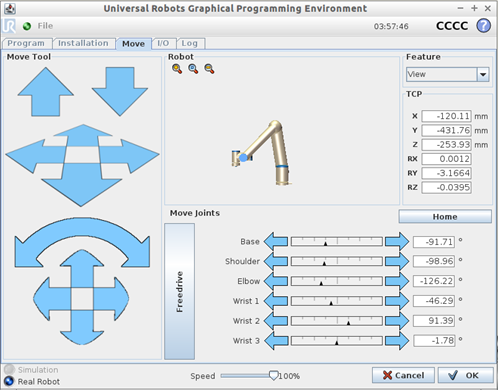This screenshot has height=390, width=498.
Task: Click the Elbow angle field -126.22
Action: [434, 281]
